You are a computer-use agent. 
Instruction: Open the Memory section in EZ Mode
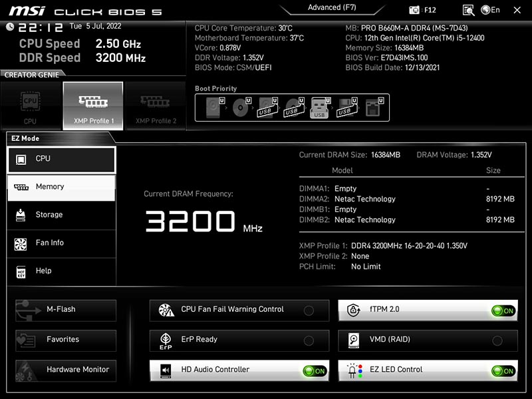pos(61,188)
